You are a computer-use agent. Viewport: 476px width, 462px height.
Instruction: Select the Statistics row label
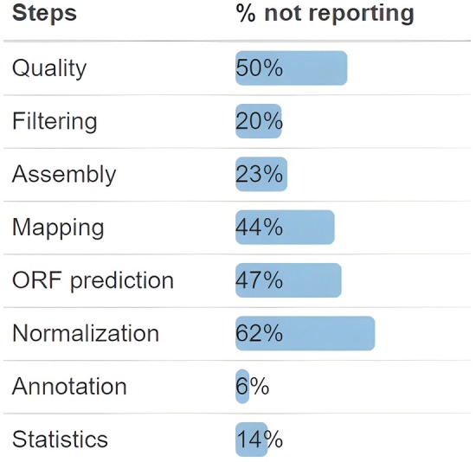[60, 440]
